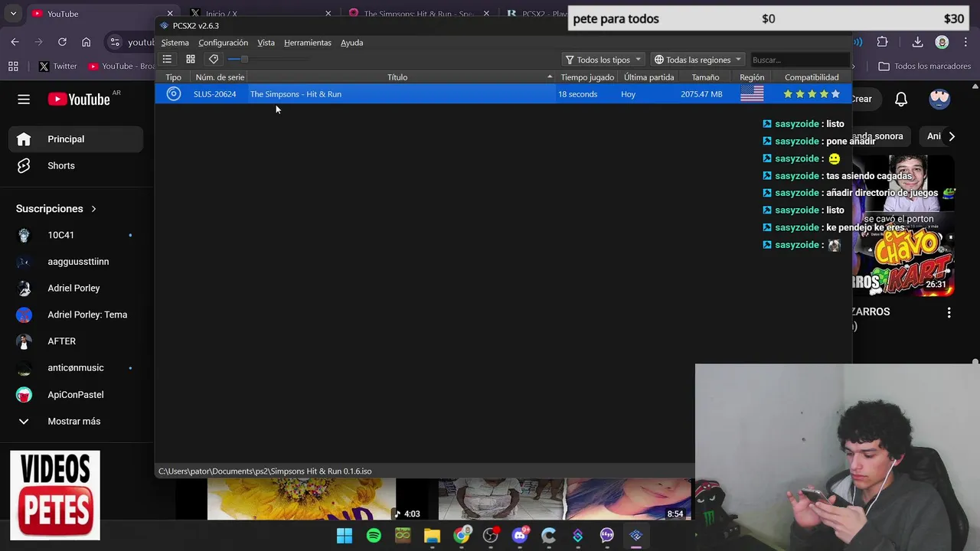This screenshot has width=980, height=551.
Task: Open 'Todas las regiones' filter dropdown
Action: tap(698, 60)
